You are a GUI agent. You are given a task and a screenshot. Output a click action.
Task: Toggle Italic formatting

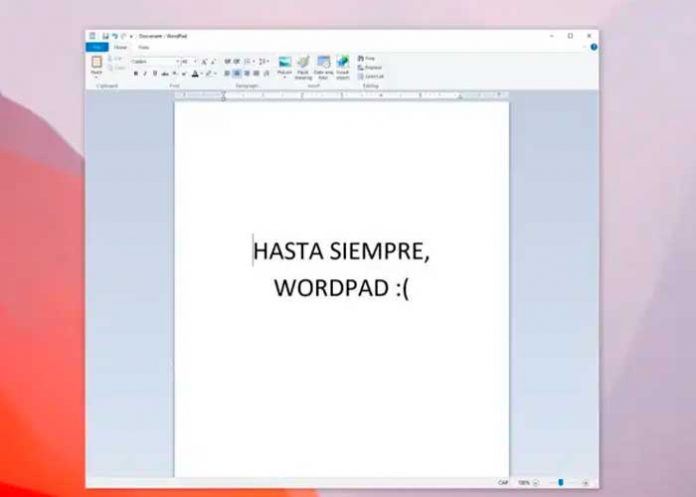point(144,73)
